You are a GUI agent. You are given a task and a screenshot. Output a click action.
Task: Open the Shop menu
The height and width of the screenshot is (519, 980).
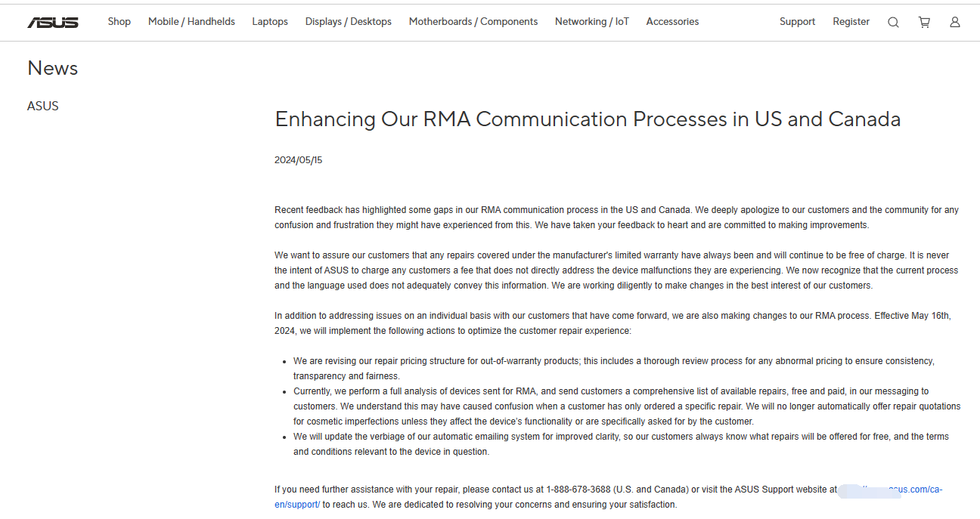[x=119, y=22]
